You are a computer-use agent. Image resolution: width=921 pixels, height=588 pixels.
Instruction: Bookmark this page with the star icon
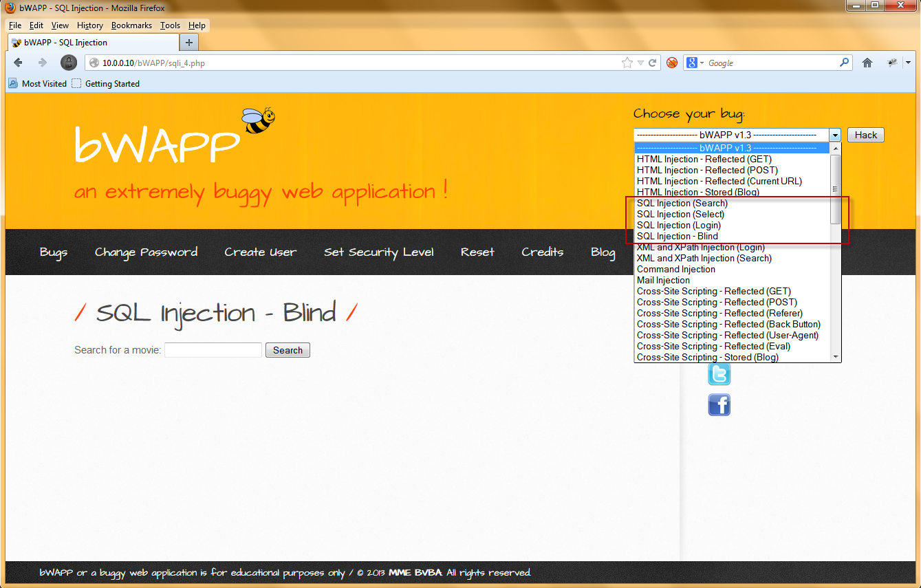pos(627,63)
